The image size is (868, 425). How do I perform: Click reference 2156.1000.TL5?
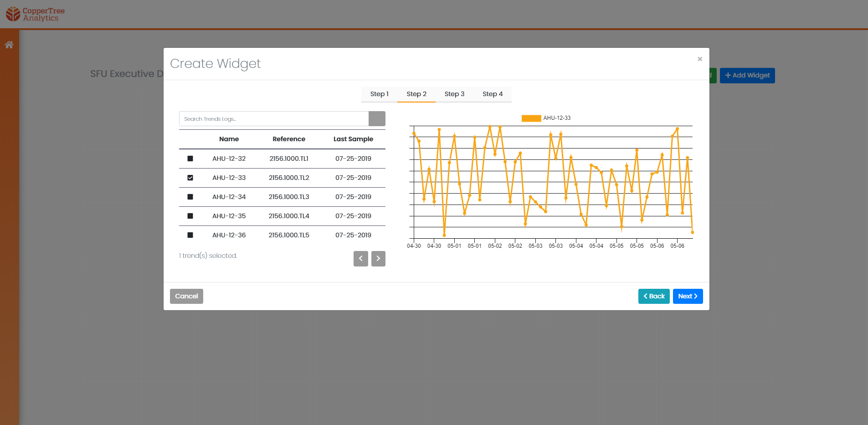289,235
